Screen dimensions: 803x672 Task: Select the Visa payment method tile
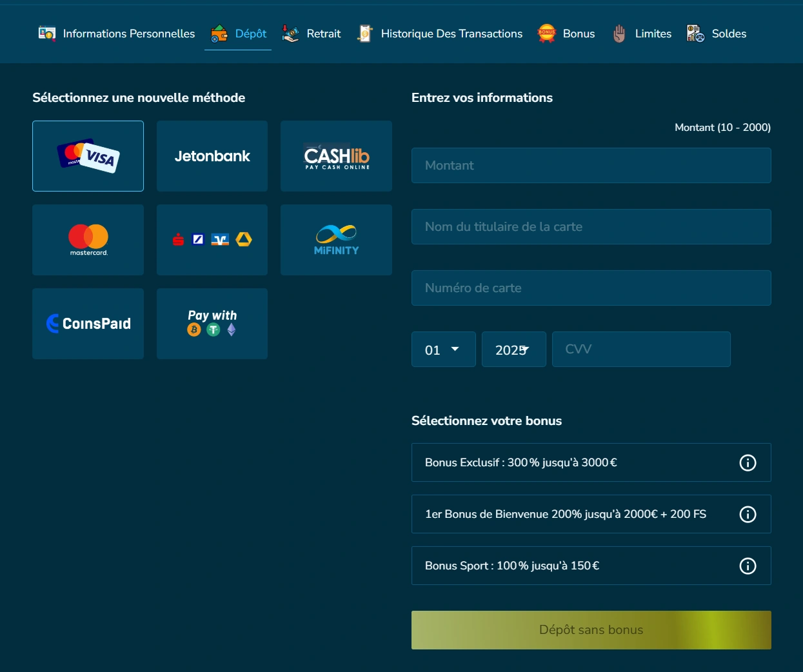pos(88,156)
